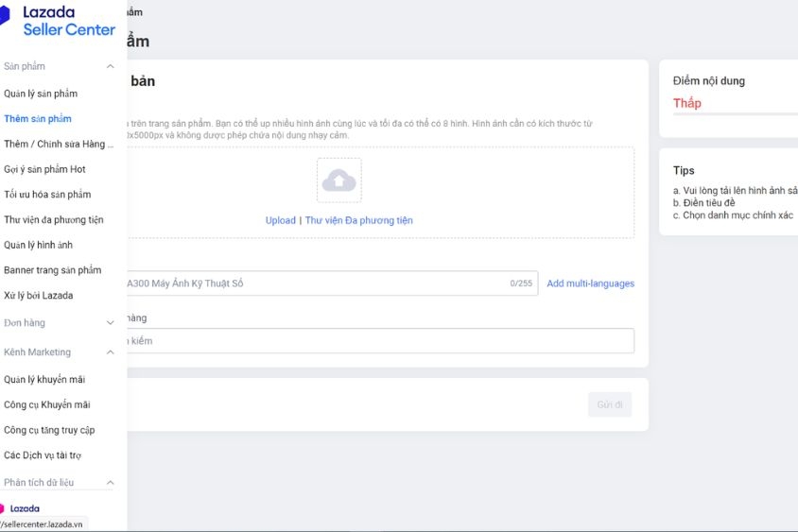The width and height of the screenshot is (798, 532).
Task: Open Thư viện đa phương tiện sidebar item
Action: 54,220
